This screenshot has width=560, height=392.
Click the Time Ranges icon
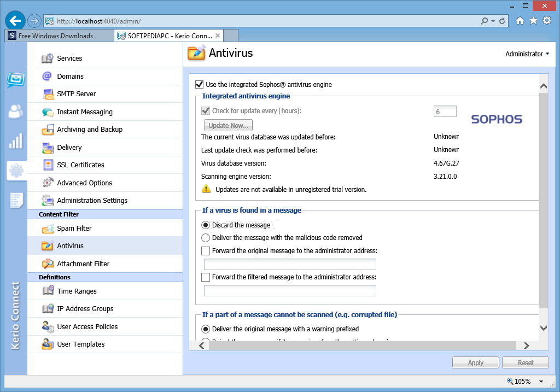48,291
